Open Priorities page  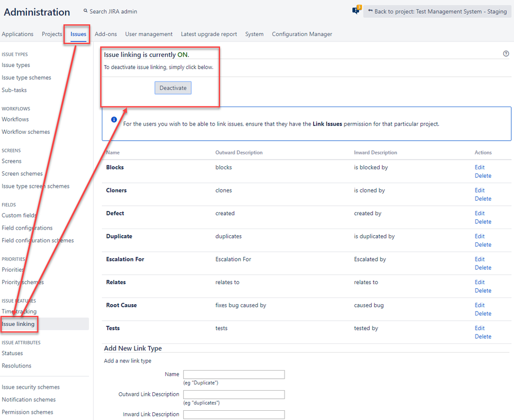(x=13, y=270)
